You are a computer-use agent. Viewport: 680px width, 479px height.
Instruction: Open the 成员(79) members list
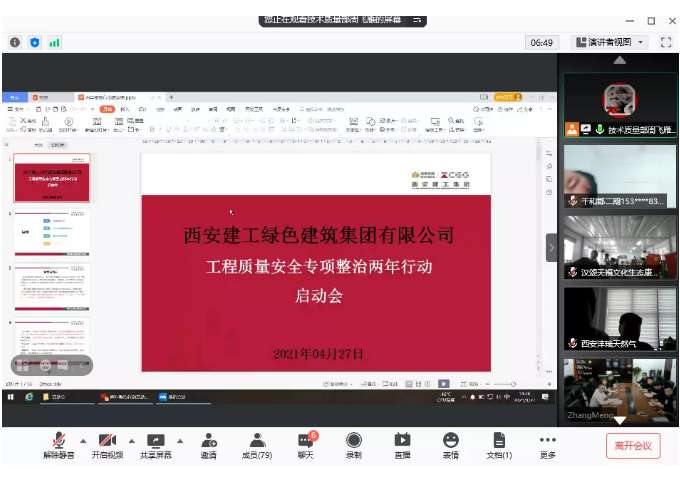(257, 446)
